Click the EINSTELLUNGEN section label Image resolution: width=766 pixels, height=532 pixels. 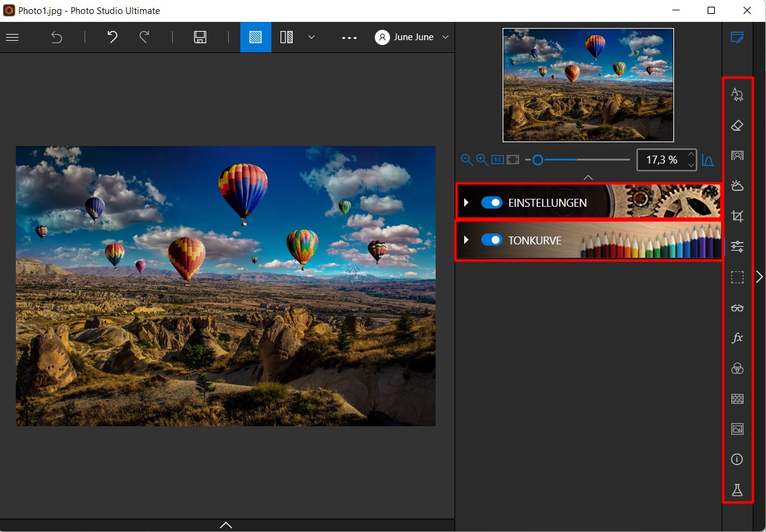click(548, 203)
